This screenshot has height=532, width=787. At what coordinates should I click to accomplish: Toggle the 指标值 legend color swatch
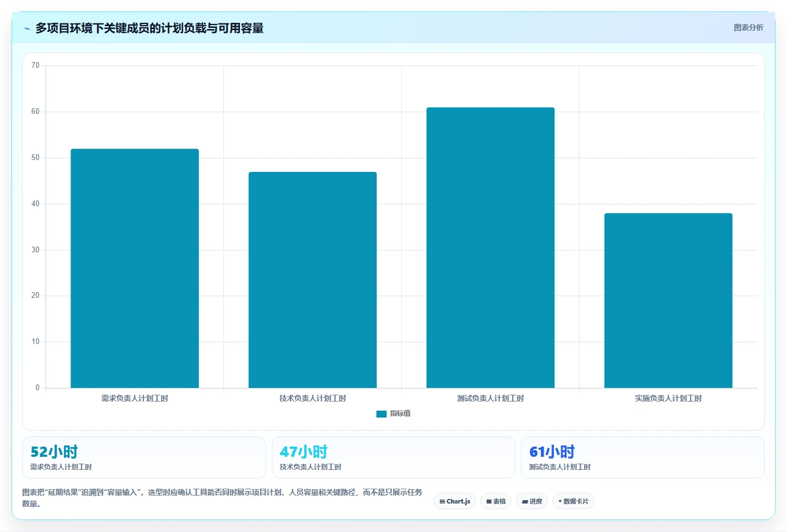381,414
